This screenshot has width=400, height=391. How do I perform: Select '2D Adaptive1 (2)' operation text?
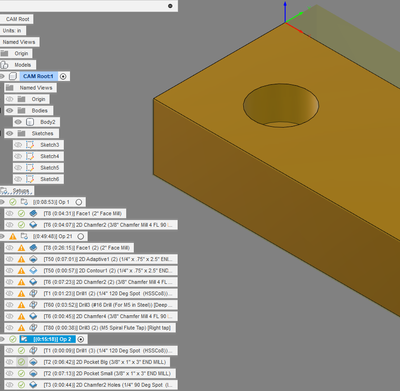point(108,259)
